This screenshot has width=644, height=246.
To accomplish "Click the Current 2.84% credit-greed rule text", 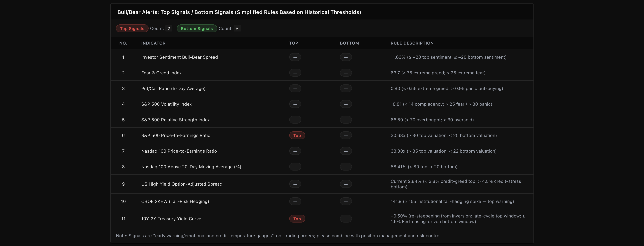I will tap(456, 184).
